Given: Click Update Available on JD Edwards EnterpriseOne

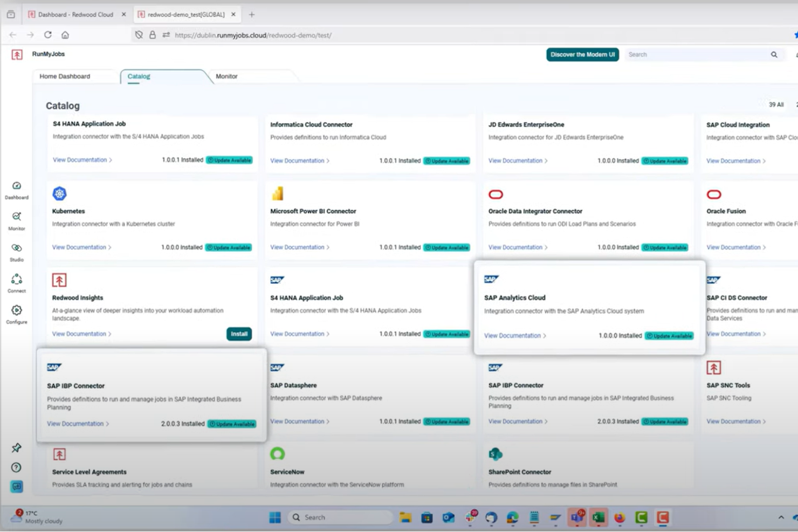Looking at the screenshot, I should coord(665,161).
